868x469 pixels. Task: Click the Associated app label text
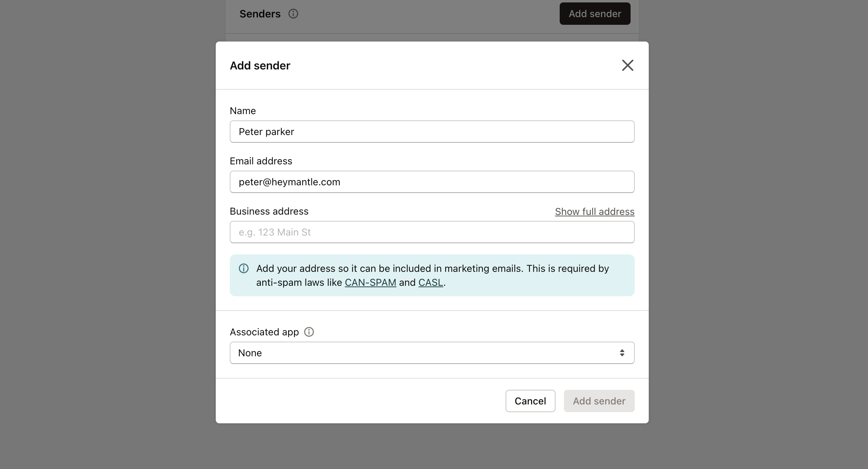click(x=264, y=332)
